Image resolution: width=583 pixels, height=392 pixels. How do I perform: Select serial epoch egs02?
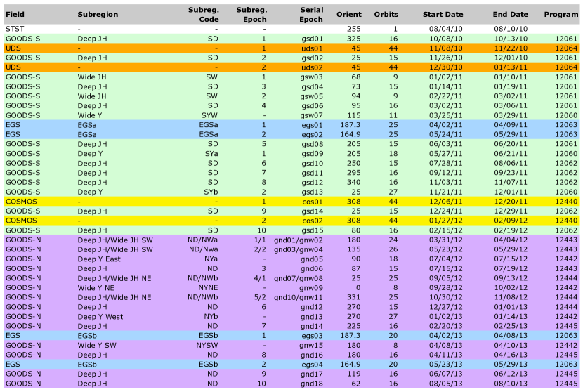[x=313, y=135]
